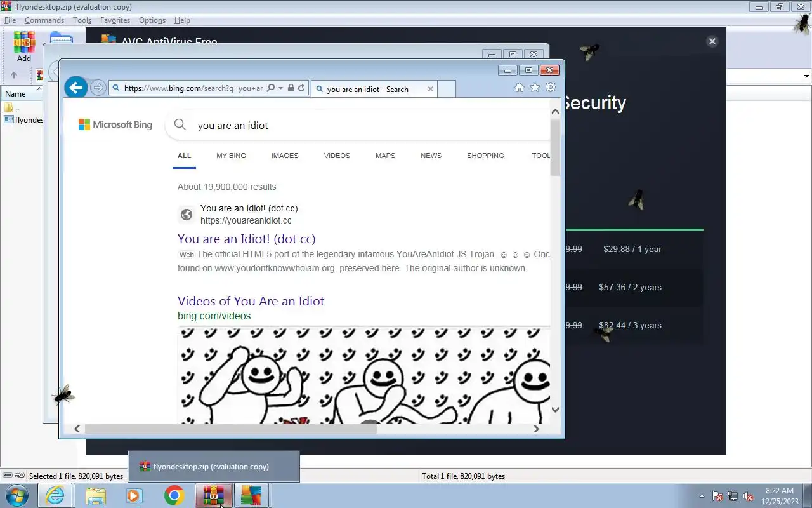This screenshot has width=812, height=508.
Task: Click WinRAR taskbar button
Action: click(x=213, y=495)
